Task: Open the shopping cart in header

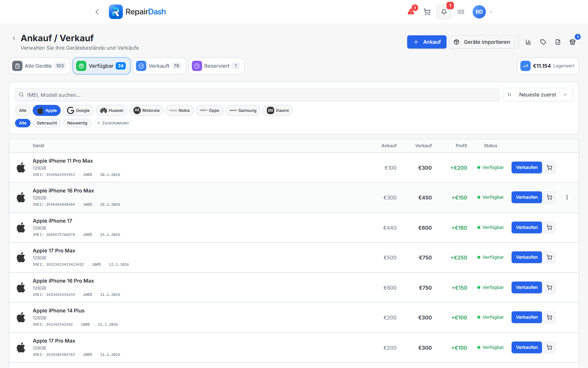Action: coord(427,12)
